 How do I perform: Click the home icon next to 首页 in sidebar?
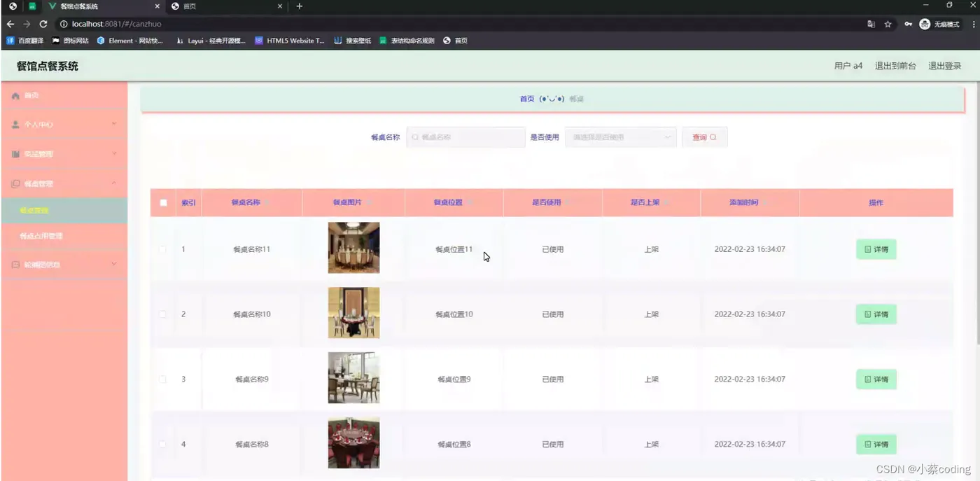click(15, 95)
